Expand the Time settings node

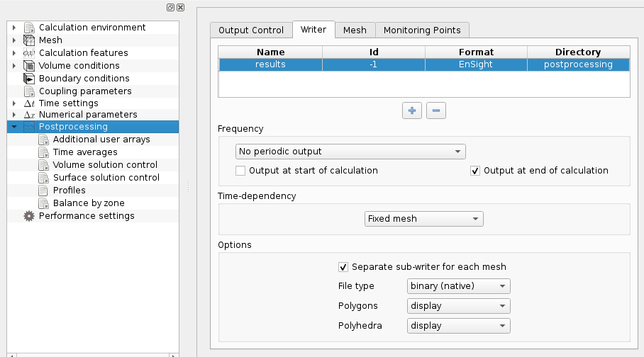pos(14,103)
